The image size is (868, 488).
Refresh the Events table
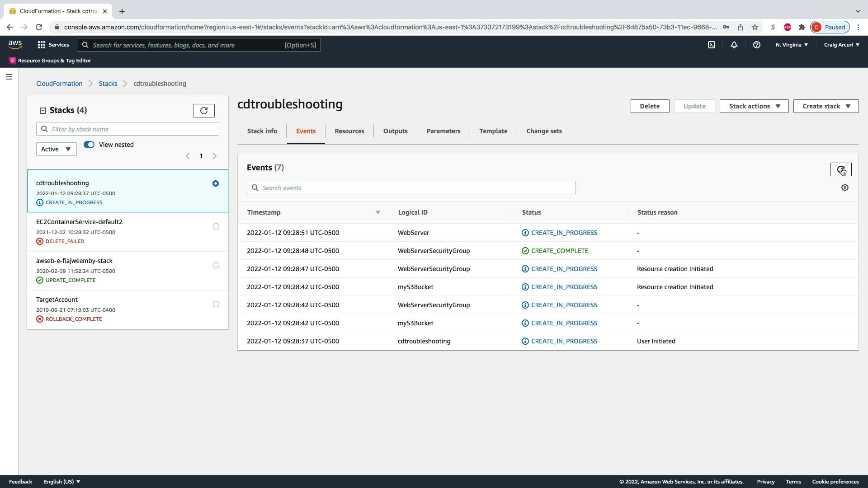click(x=840, y=169)
